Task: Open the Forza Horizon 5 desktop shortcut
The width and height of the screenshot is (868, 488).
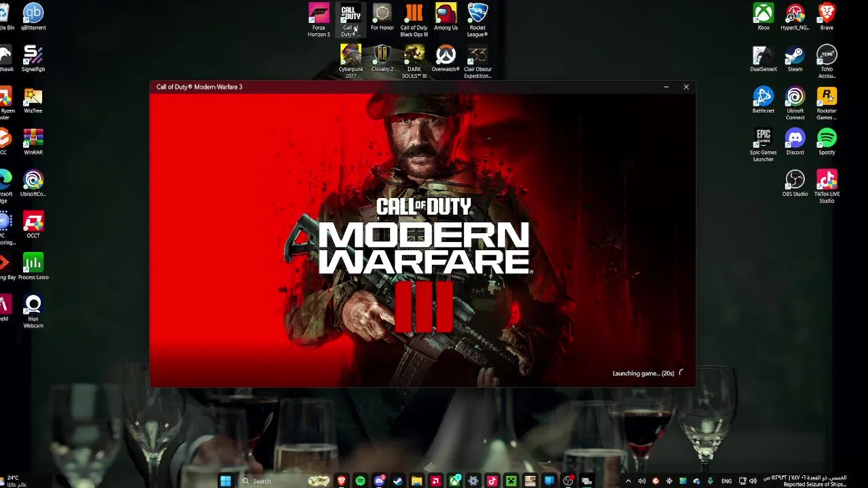Action: [319, 20]
